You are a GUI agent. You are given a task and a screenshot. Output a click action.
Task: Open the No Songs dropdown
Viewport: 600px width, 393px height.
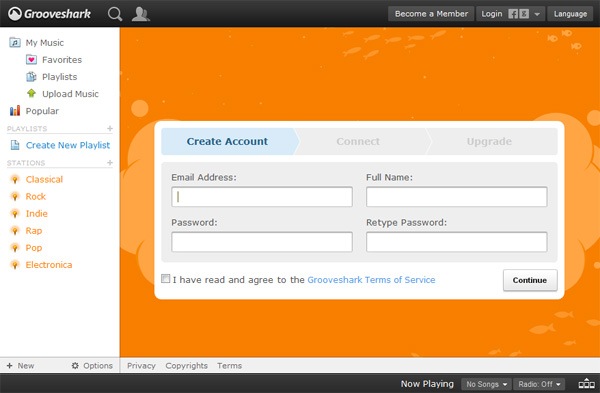click(486, 384)
